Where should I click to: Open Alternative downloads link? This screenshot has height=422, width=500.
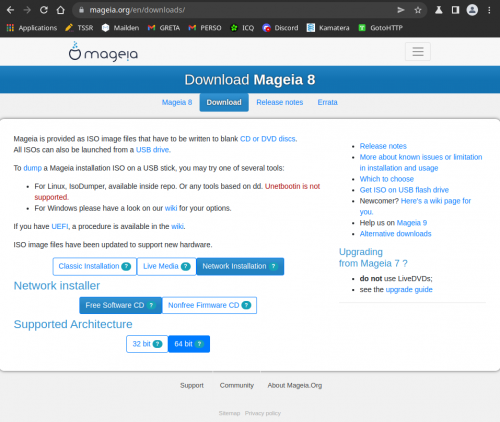[395, 234]
